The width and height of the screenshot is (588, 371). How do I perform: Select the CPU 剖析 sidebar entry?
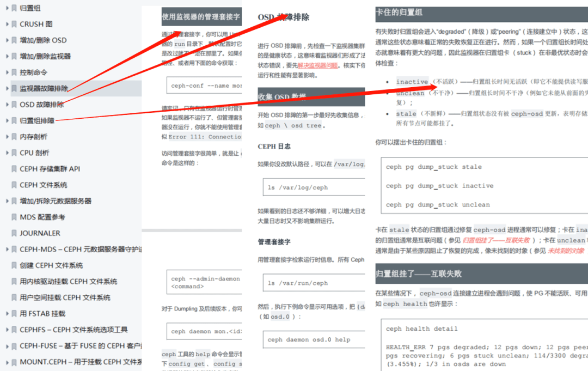click(35, 152)
